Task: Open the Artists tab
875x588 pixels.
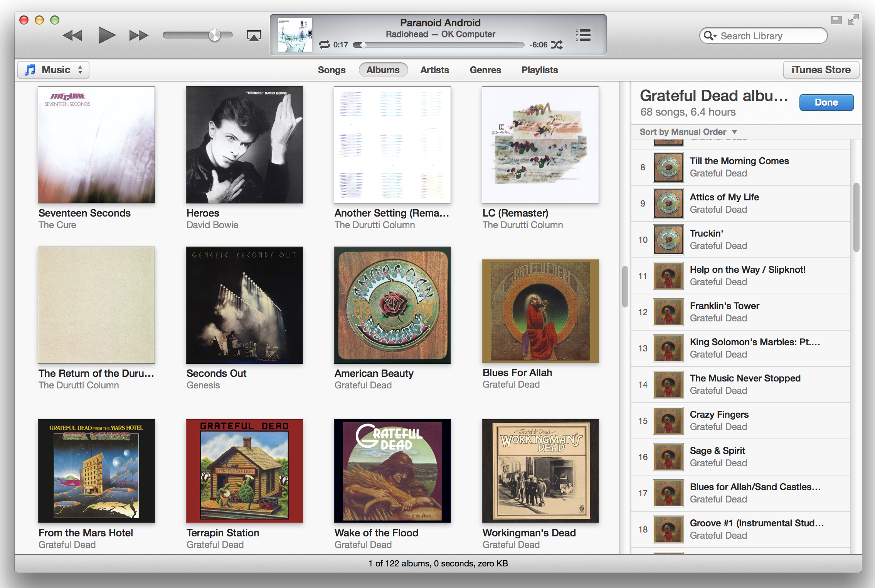Action: click(434, 70)
